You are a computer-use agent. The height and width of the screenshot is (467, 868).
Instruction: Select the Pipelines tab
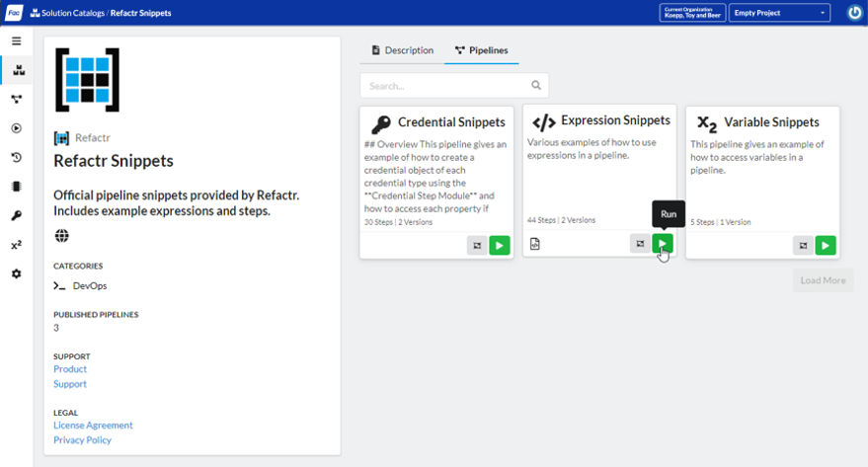[x=481, y=50]
